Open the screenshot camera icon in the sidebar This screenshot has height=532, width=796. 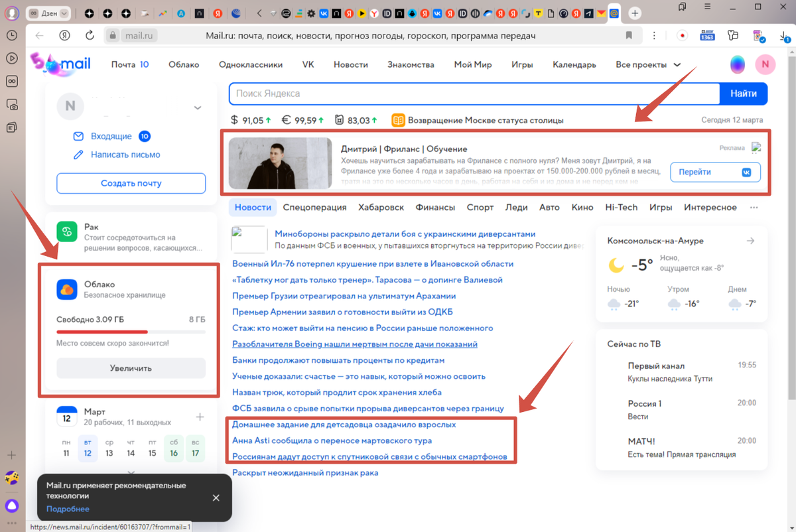coord(11,104)
